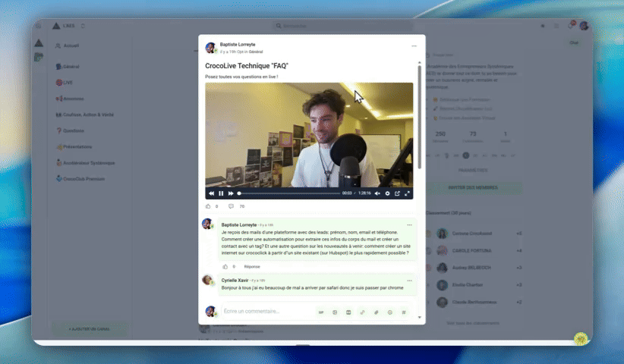Screen dimensions: 624x364
Task: Select the triangle community icon in left rail
Action: pos(39,43)
